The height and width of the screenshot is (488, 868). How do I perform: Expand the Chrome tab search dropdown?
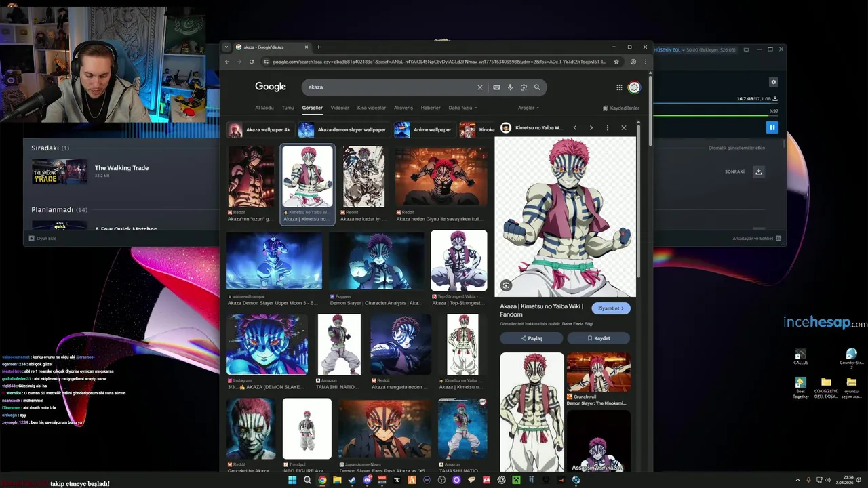[226, 47]
